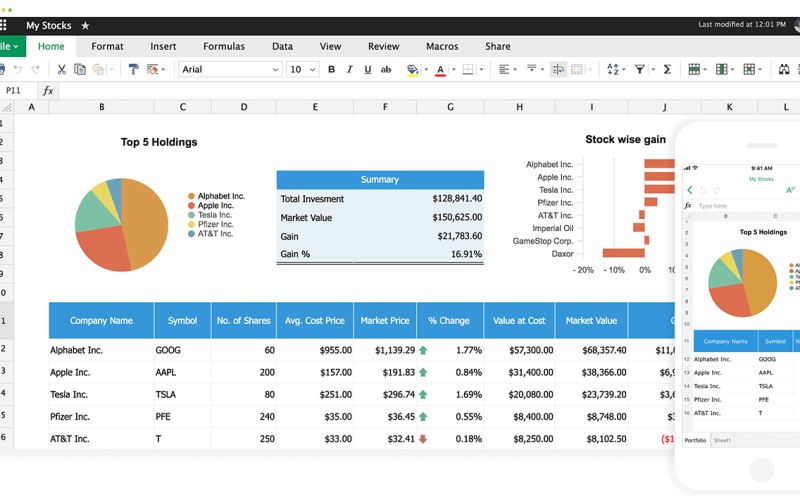Open the Insert menu tab
The height and width of the screenshot is (500, 800).
tap(163, 46)
